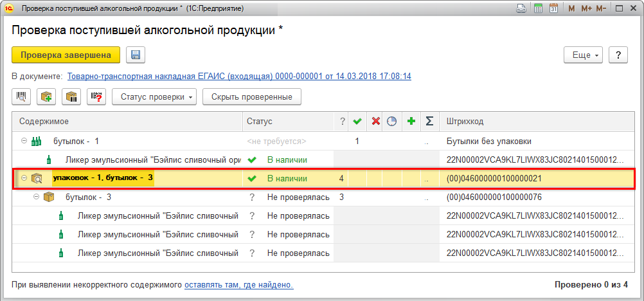Click the package with barcode icon button
This screenshot has height=301, width=644.
(x=71, y=97)
